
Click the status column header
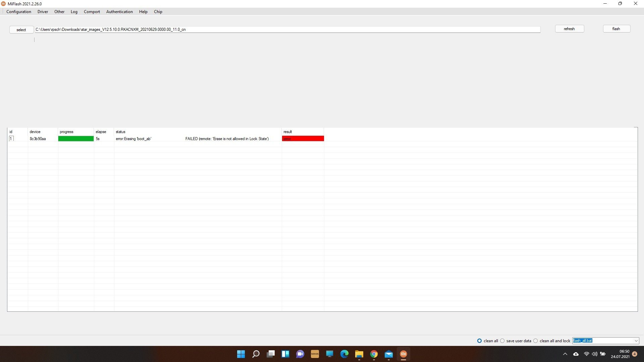pos(198,132)
